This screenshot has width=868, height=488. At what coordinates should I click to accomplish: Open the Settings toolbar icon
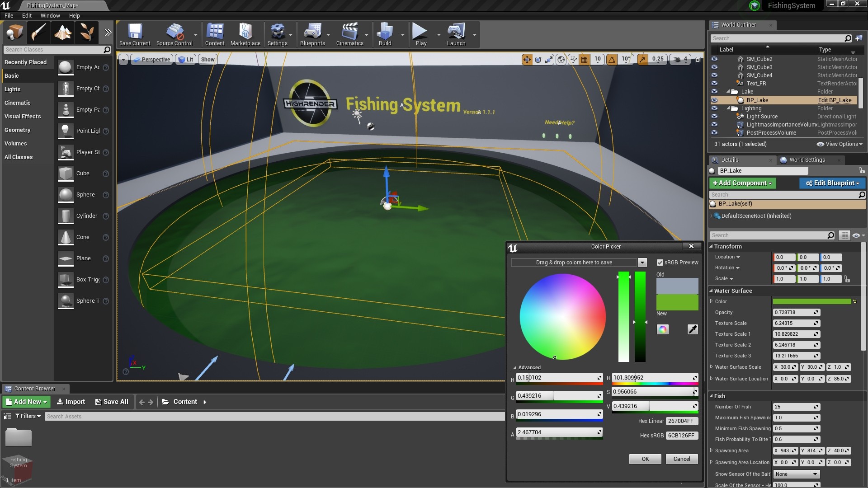(x=277, y=34)
